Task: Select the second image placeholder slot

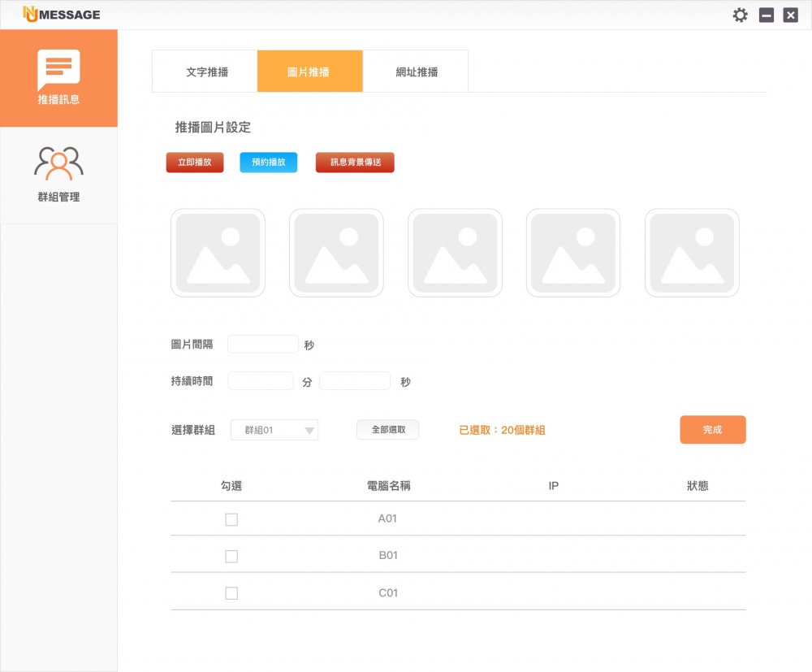Action: click(336, 253)
